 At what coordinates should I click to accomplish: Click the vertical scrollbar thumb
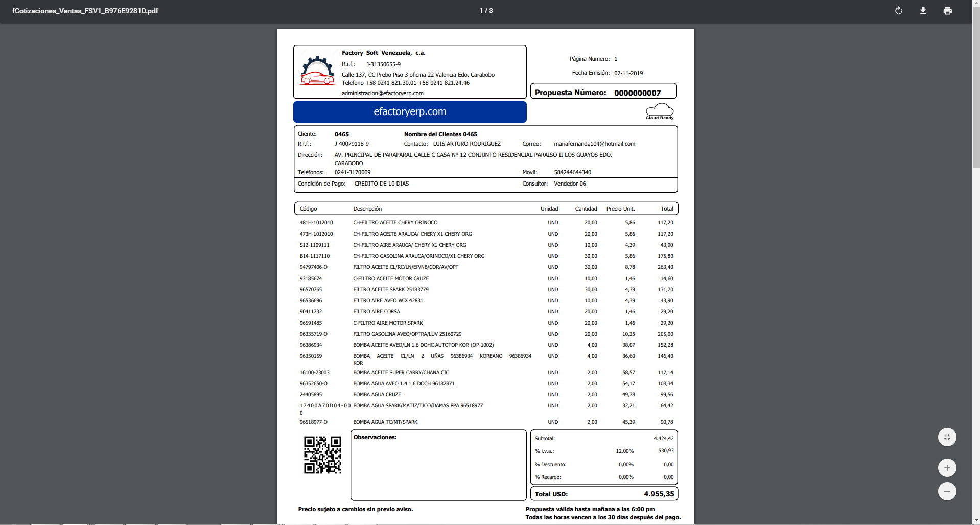[x=976, y=87]
